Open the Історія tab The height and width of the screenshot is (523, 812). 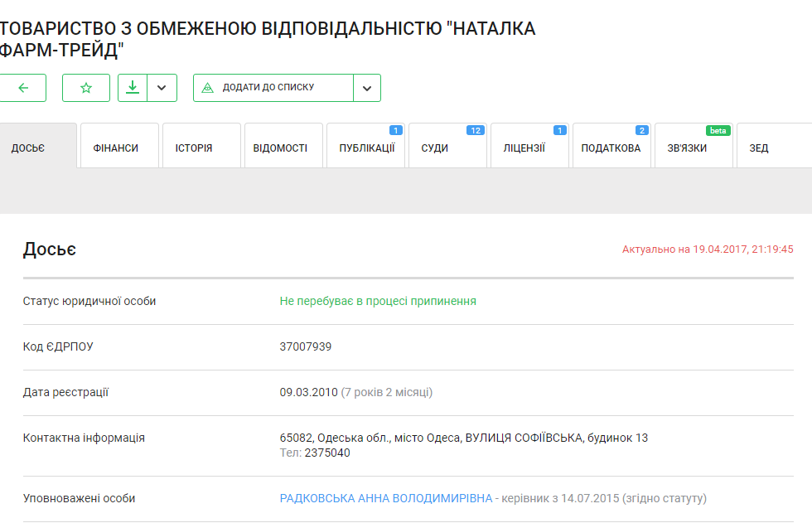click(x=194, y=148)
